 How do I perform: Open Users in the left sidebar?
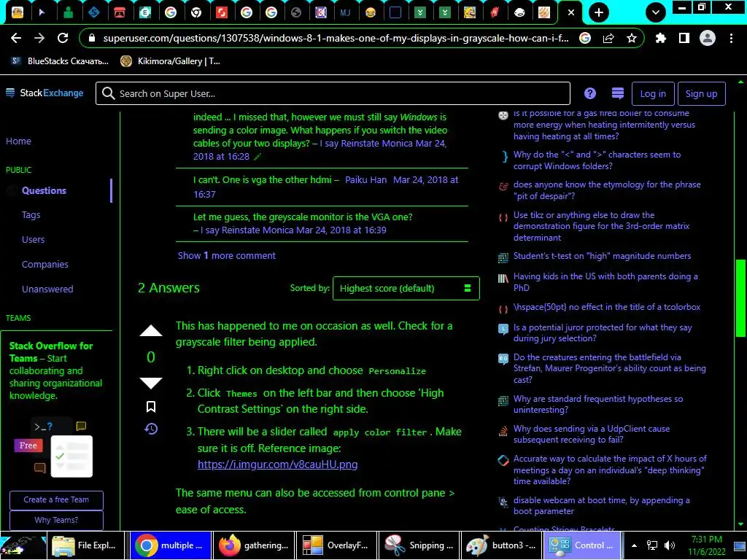coord(34,239)
